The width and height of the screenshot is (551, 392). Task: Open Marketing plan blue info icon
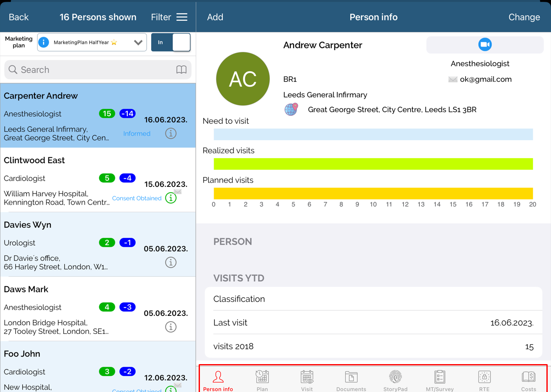pyautogui.click(x=44, y=42)
